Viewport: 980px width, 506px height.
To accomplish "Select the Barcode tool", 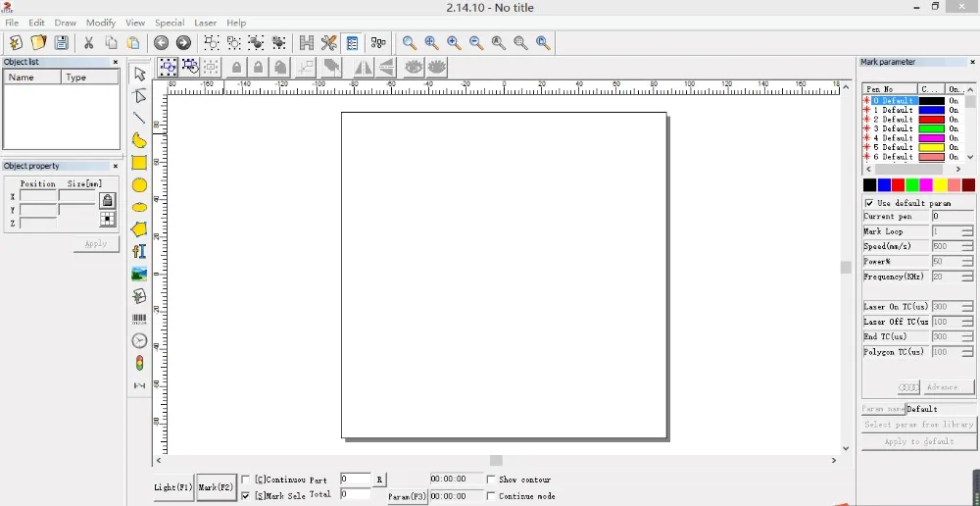I will (x=139, y=319).
